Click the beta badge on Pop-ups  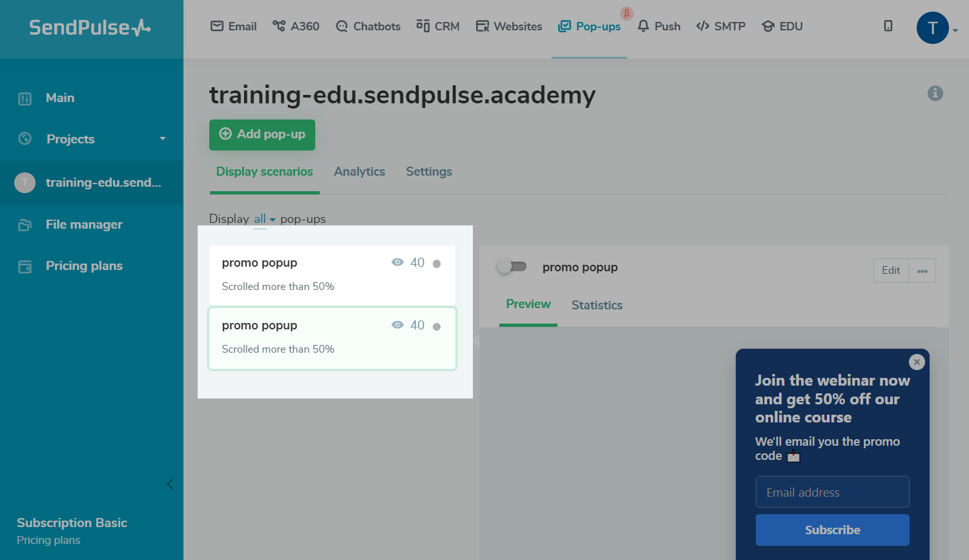pyautogui.click(x=627, y=13)
